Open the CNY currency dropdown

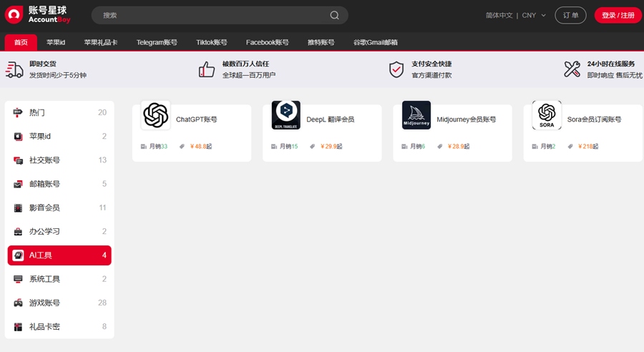(534, 15)
